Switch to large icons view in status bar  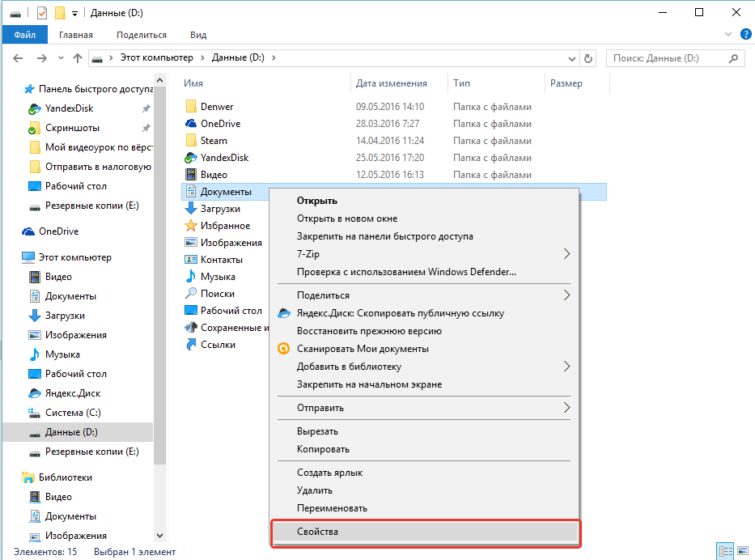click(x=743, y=552)
